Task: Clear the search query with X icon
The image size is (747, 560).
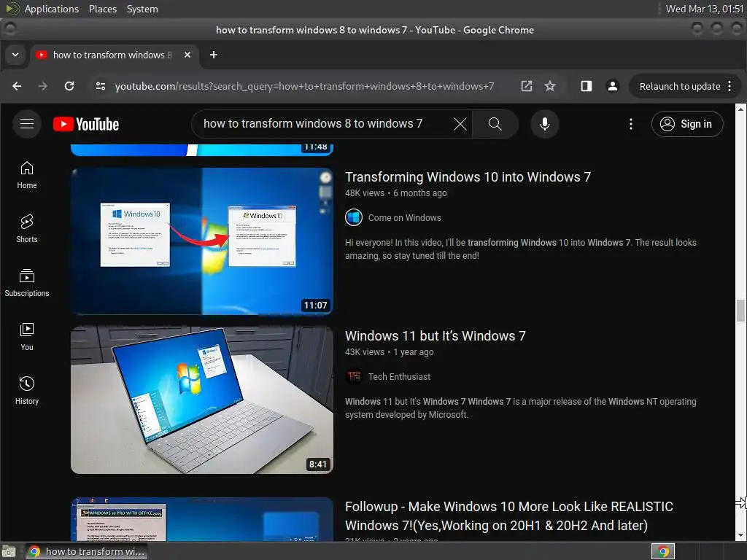Action: pyautogui.click(x=460, y=124)
